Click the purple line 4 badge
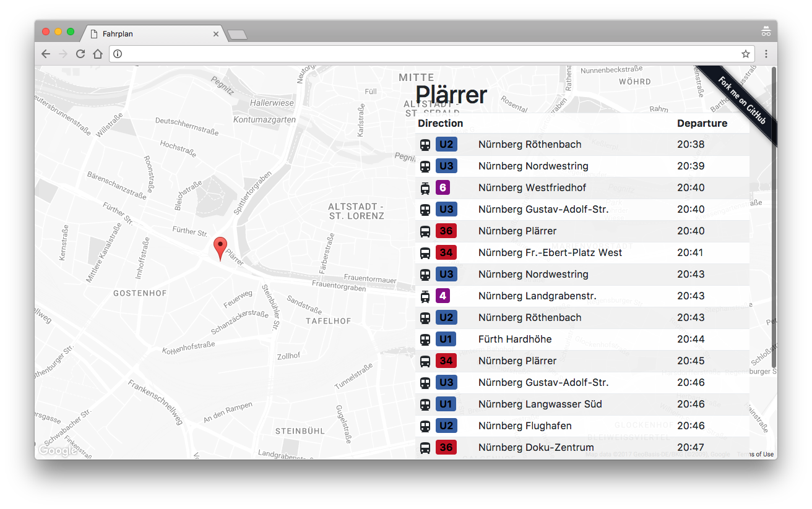The image size is (812, 509). [x=443, y=296]
